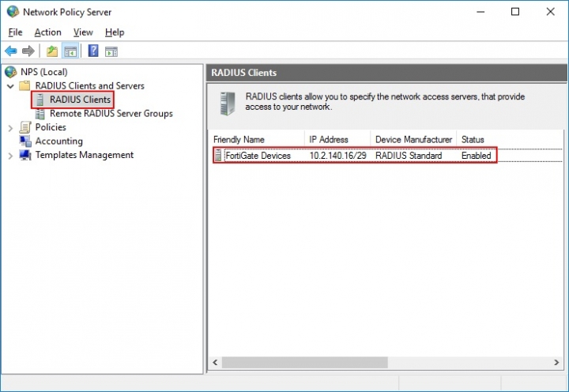This screenshot has width=569, height=392.
Task: Maximize the Network Policy Server window
Action: (515, 12)
